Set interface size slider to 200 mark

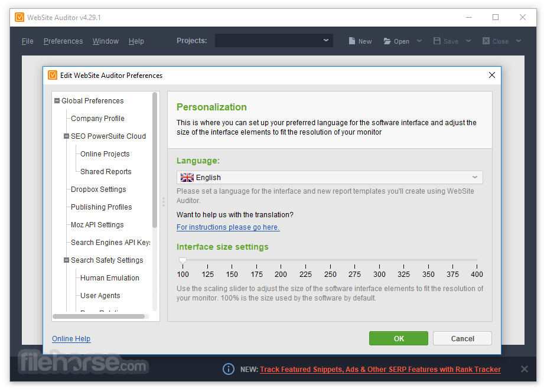pyautogui.click(x=281, y=260)
